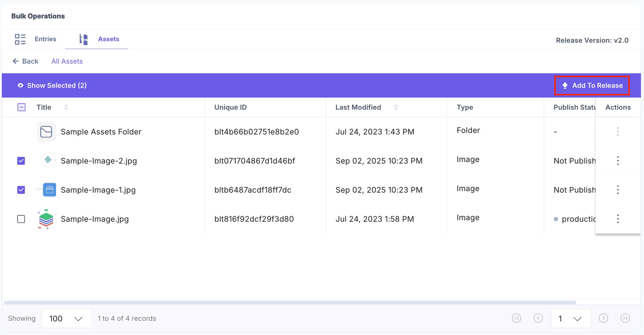Click the production publish status
Image resolution: width=644 pixels, height=335 pixels.
(575, 219)
